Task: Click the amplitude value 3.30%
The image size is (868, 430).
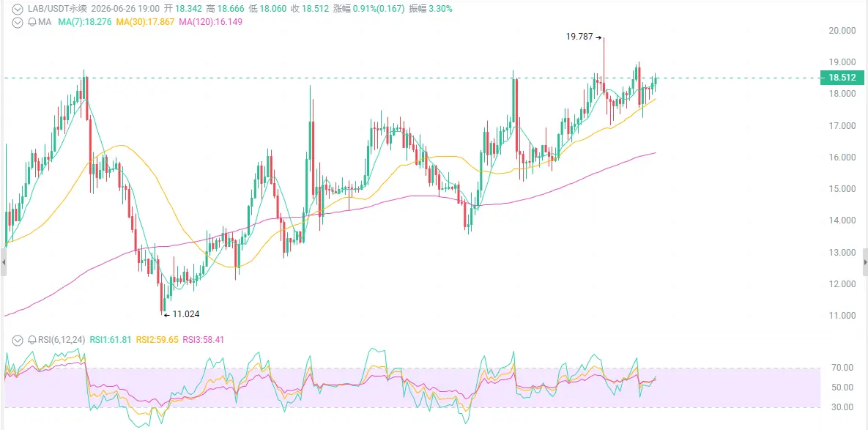Action: (x=440, y=9)
